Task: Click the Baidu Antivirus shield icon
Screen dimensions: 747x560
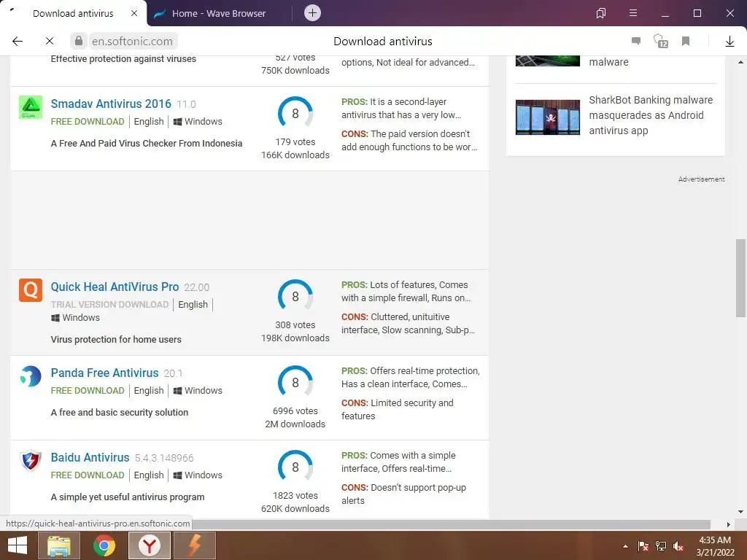Action: point(31,461)
